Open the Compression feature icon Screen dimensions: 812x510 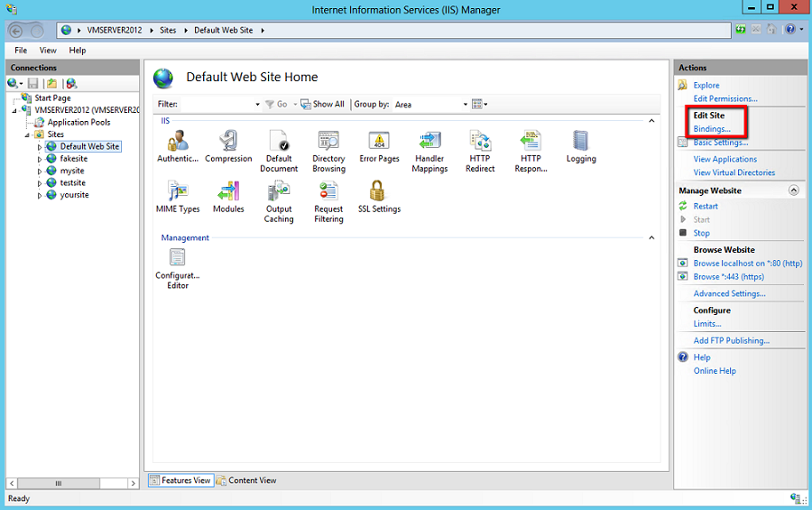228,143
